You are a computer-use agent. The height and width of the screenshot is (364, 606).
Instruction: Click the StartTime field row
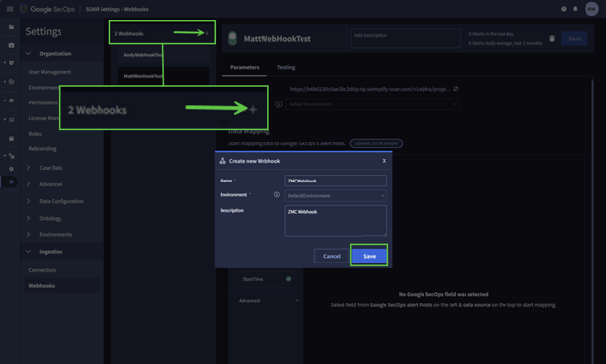tap(266, 279)
